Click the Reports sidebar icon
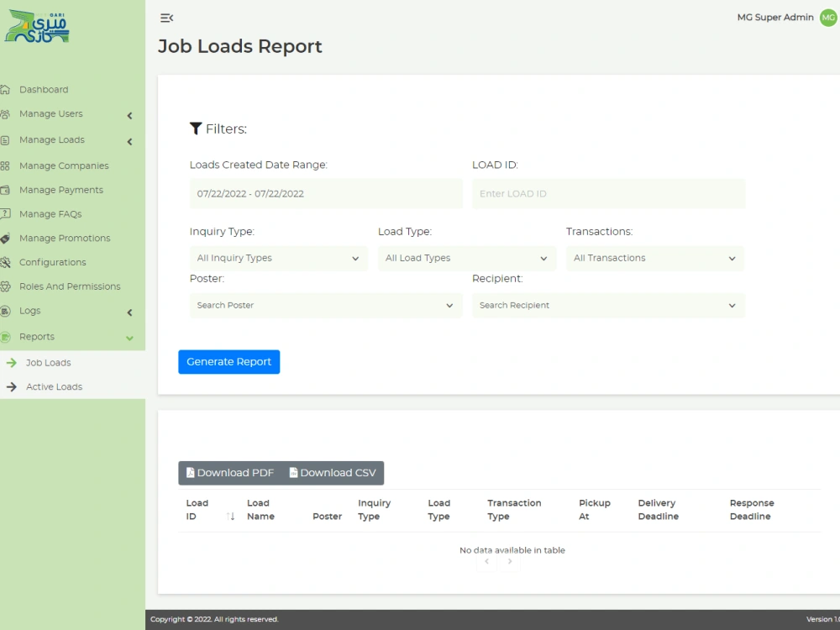Screen dimensions: 840x630 click(x=5, y=337)
